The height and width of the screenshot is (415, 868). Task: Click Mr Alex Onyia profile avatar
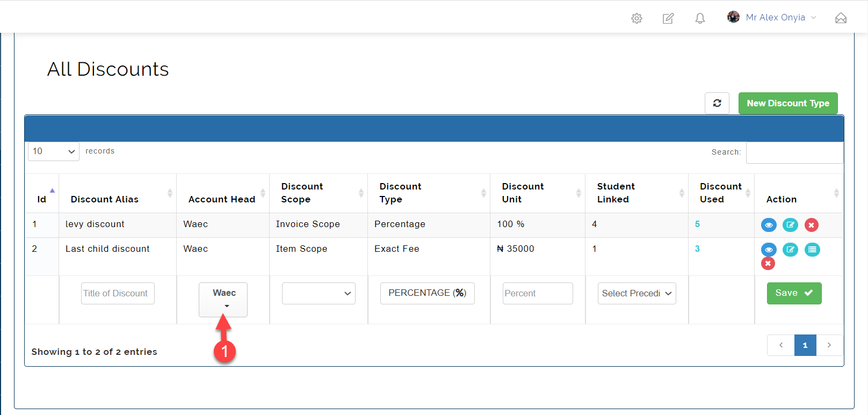733,17
